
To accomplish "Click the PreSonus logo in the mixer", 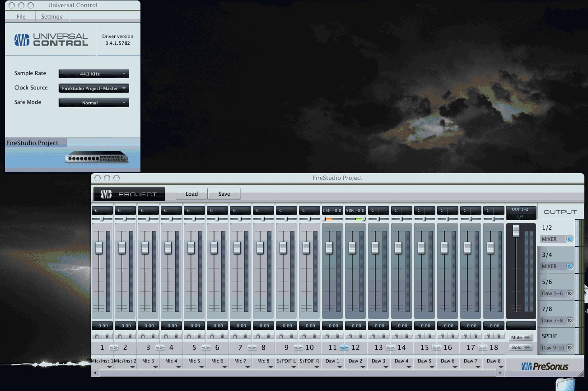I will (545, 366).
